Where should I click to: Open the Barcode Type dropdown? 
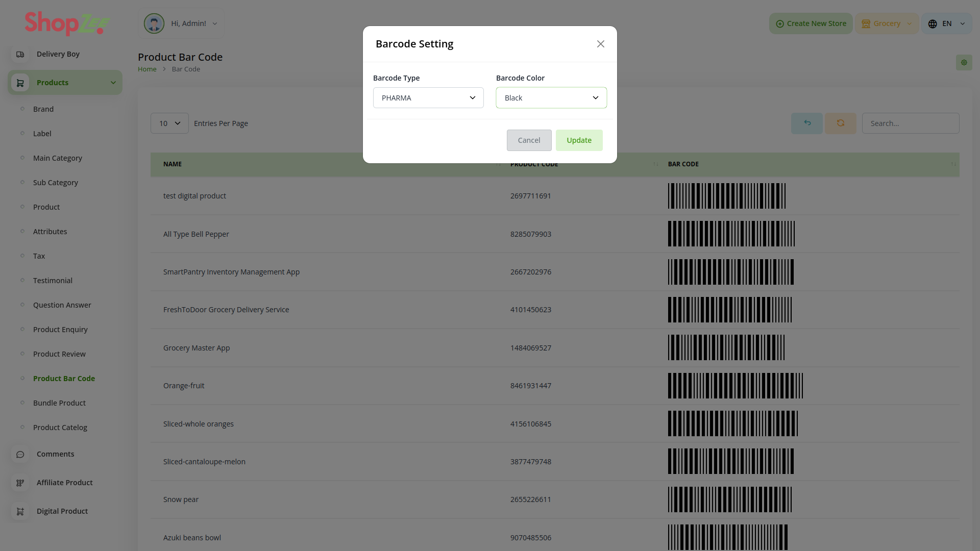(x=428, y=98)
